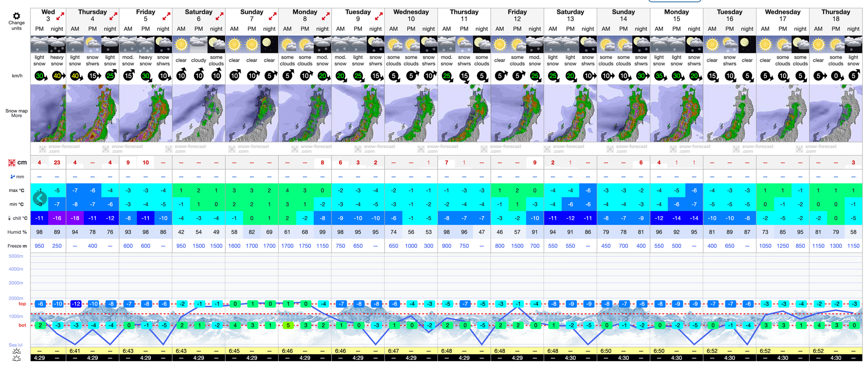The height and width of the screenshot is (369, 868).
Task: Expand Saturday 6 forecast using red arrows
Action: coord(220,16)
